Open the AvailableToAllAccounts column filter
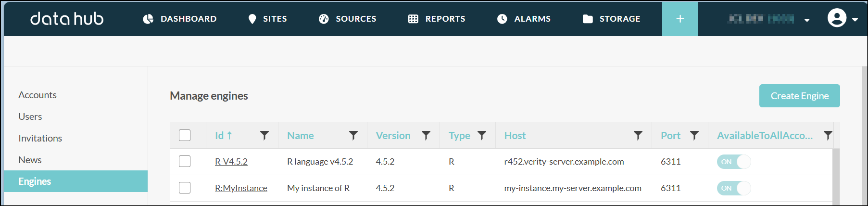The width and height of the screenshot is (868, 206). click(828, 136)
